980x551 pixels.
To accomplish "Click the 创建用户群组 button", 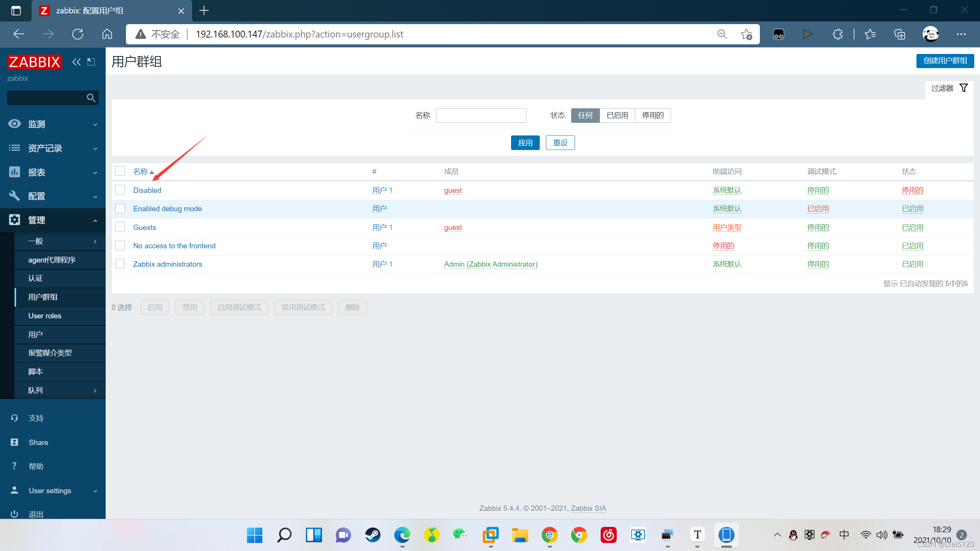I will pos(945,61).
